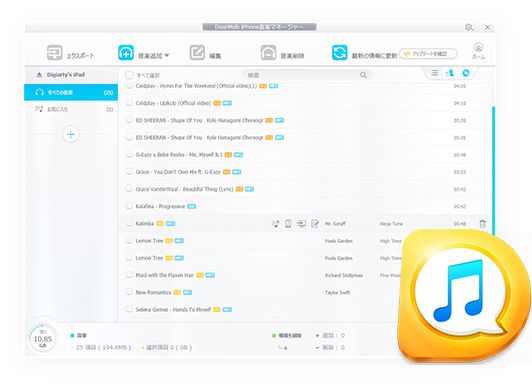
Task: Click the Taylor Swift artist name
Action: click(x=337, y=293)
